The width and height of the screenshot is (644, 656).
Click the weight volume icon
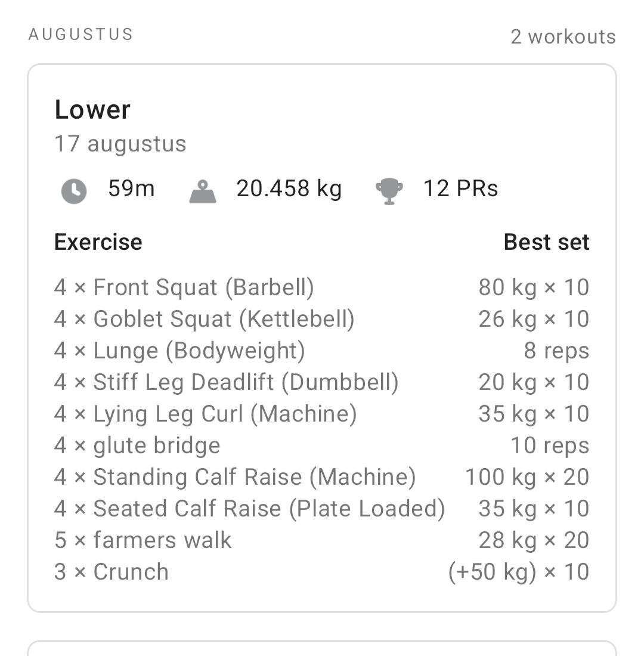(203, 191)
